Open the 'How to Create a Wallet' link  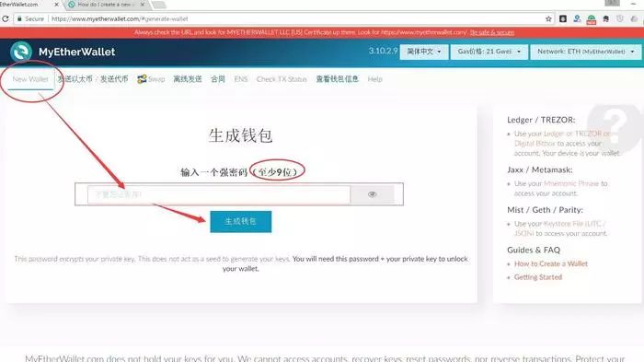pyautogui.click(x=551, y=263)
